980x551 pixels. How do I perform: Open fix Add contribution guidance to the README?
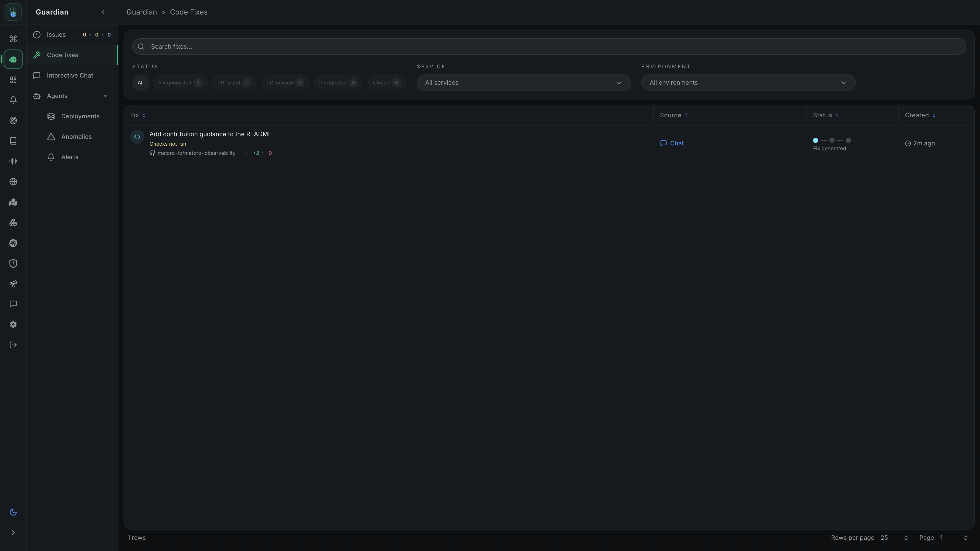210,134
